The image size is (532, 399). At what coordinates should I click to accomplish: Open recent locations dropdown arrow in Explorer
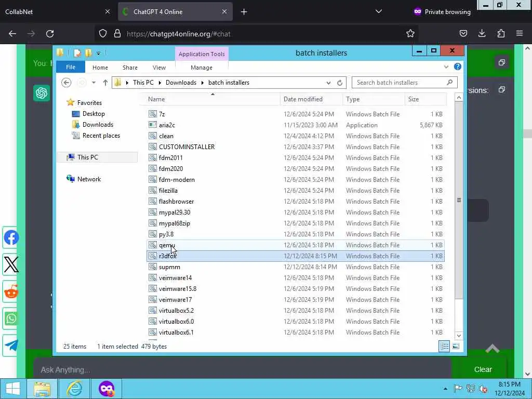click(94, 83)
